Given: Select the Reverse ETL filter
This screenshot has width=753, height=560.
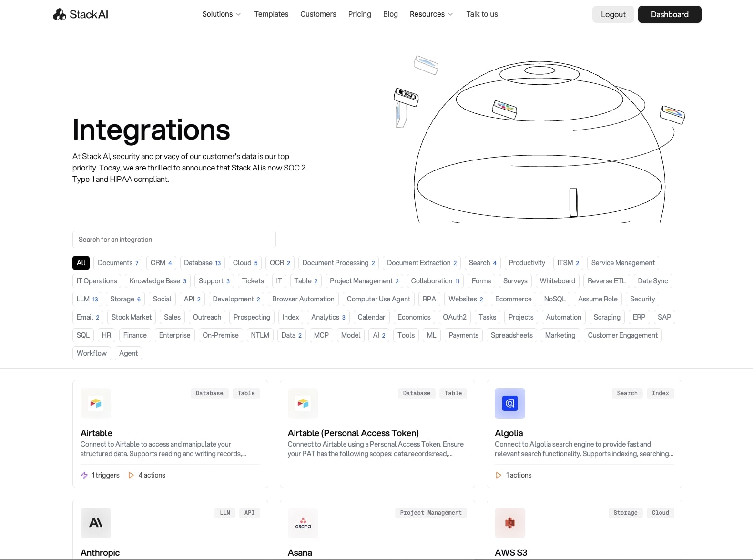Looking at the screenshot, I should pyautogui.click(x=606, y=281).
